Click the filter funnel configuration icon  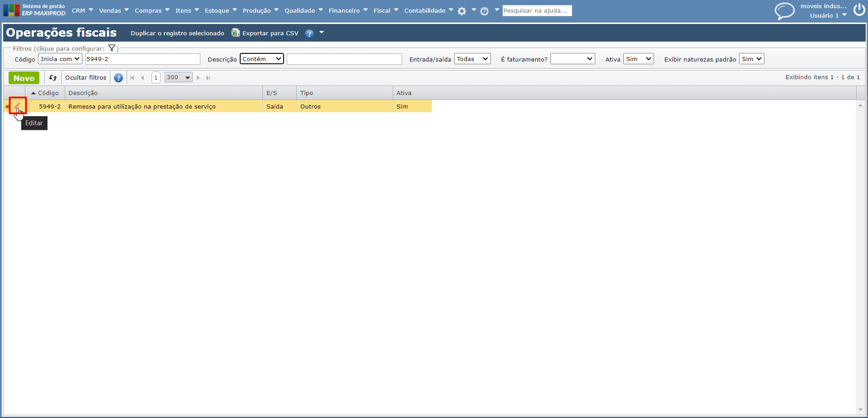tap(112, 48)
